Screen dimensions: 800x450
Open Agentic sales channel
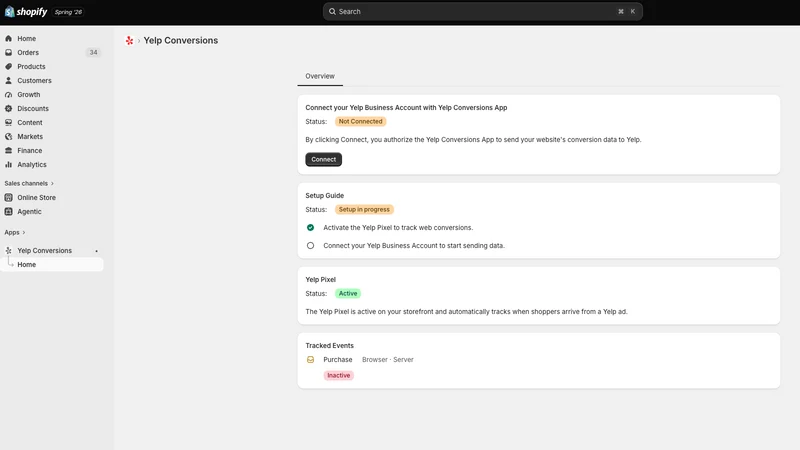click(x=29, y=212)
